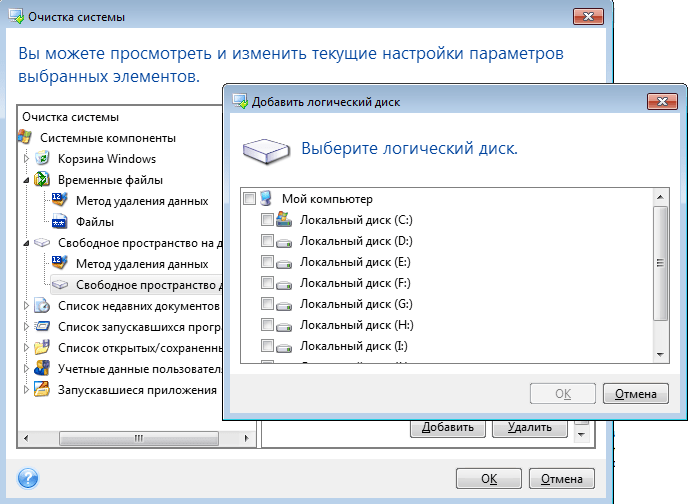Click the Мой компьютер computer icon

pyautogui.click(x=266, y=198)
